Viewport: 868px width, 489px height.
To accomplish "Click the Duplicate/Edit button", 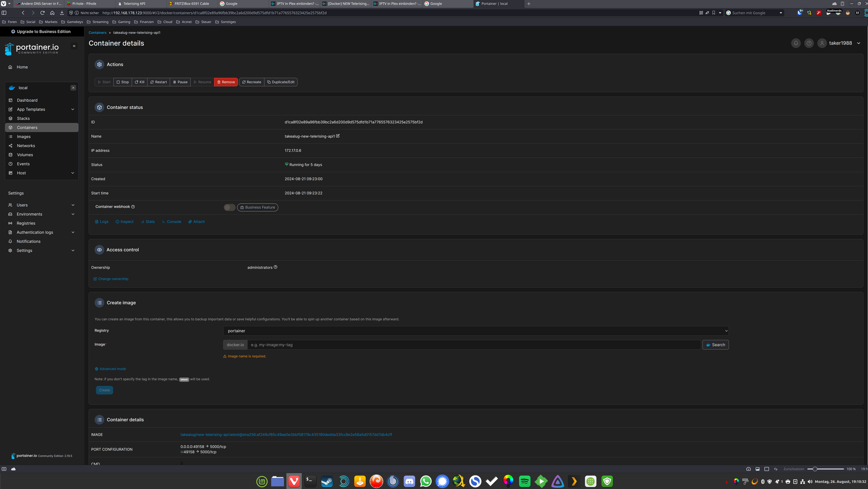I will click(281, 82).
